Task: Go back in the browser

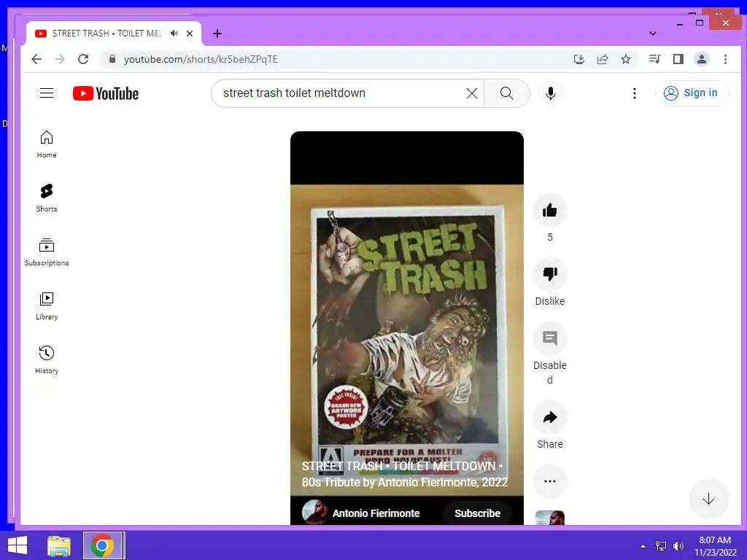Action: [x=36, y=59]
